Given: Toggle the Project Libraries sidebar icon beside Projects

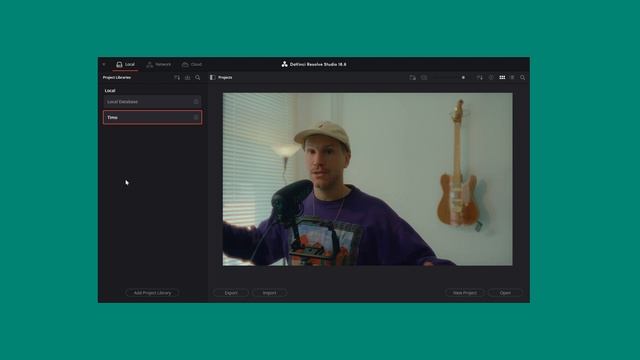Looking at the screenshot, I should click(x=212, y=77).
